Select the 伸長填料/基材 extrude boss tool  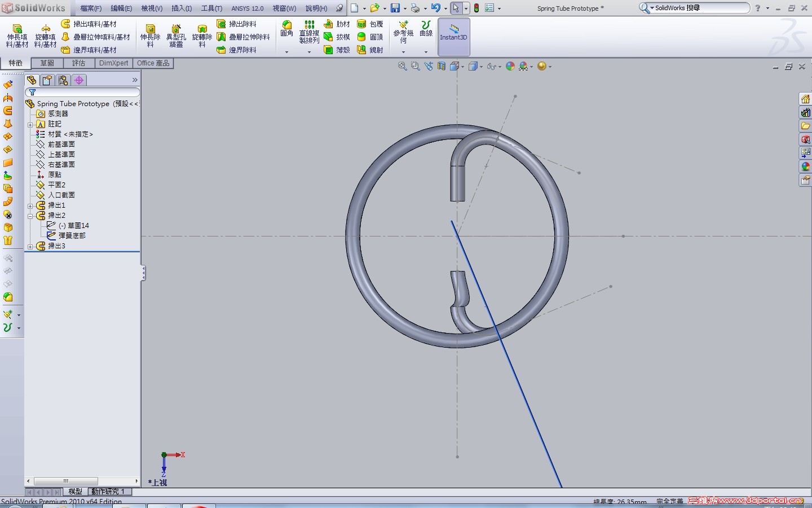17,36
